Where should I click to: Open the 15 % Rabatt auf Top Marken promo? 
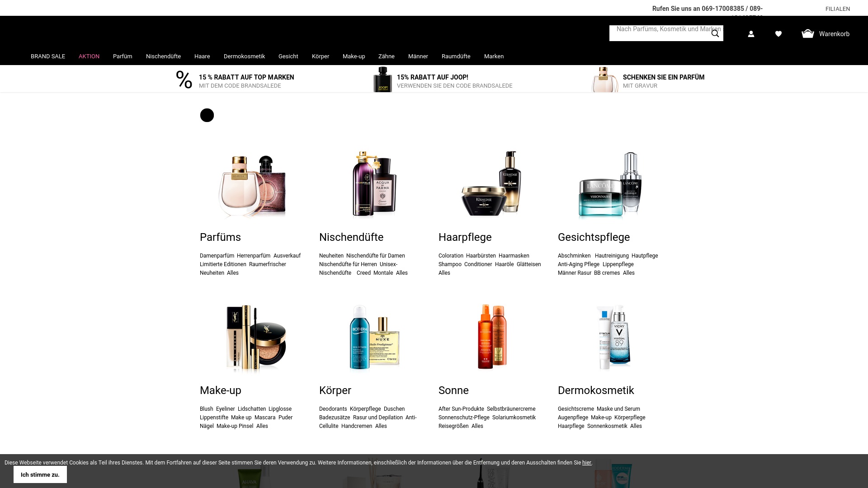pos(246,81)
